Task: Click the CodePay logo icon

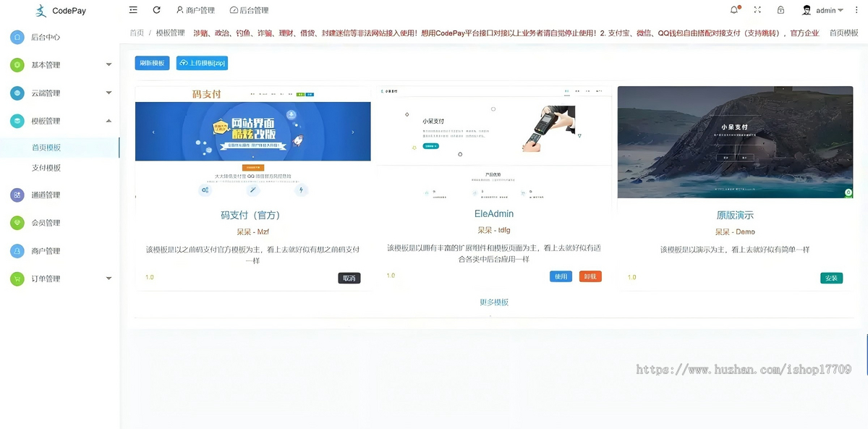Action: [41, 10]
